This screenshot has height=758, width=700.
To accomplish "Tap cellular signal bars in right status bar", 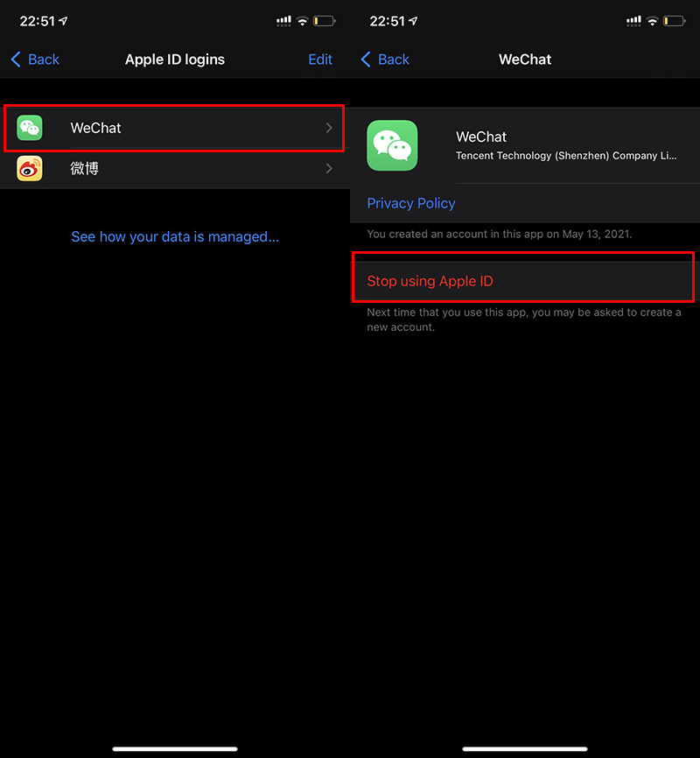I will click(633, 21).
